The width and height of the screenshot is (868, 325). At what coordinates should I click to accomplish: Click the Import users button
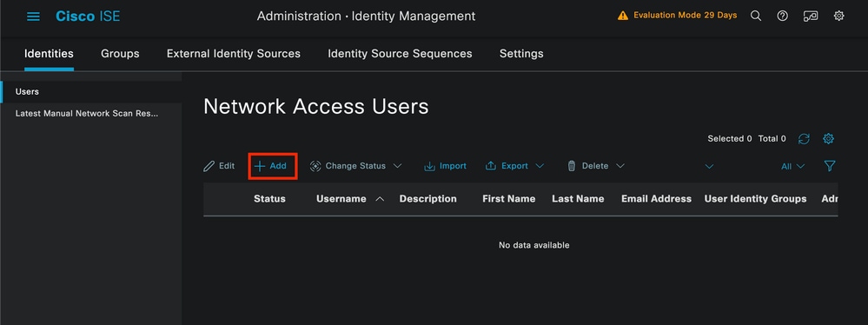(x=445, y=166)
